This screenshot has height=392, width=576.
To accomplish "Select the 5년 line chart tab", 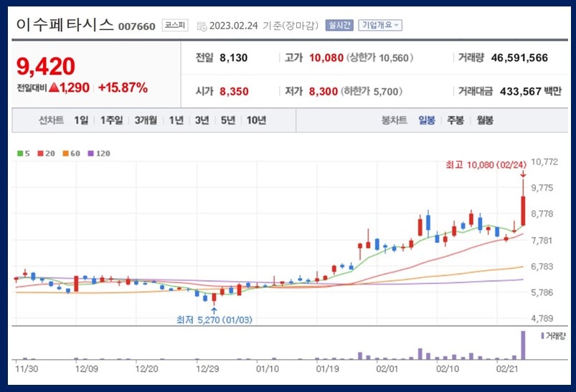I will tap(228, 120).
